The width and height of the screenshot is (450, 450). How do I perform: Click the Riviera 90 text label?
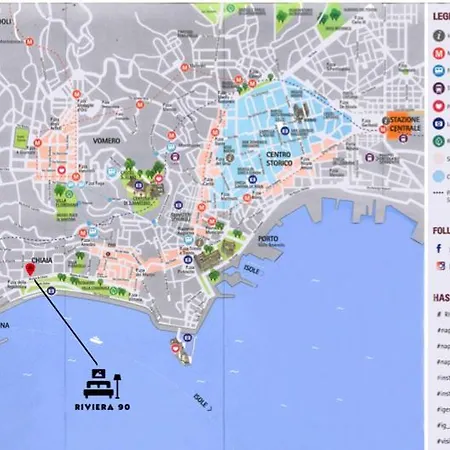103,407
